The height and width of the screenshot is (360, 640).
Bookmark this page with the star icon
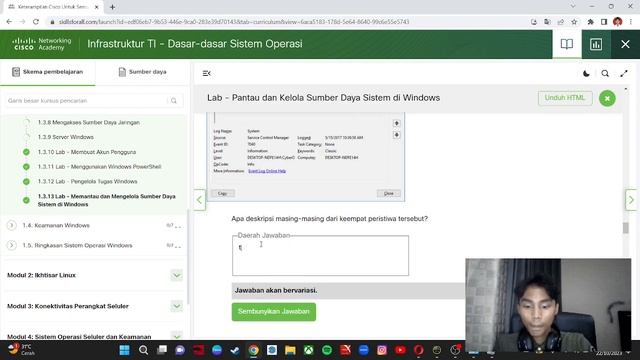pos(574,22)
